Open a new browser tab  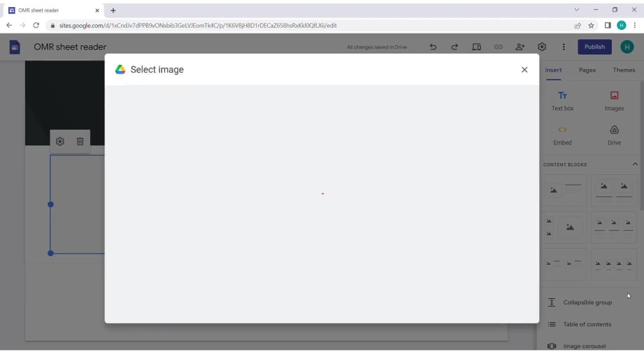113,11
